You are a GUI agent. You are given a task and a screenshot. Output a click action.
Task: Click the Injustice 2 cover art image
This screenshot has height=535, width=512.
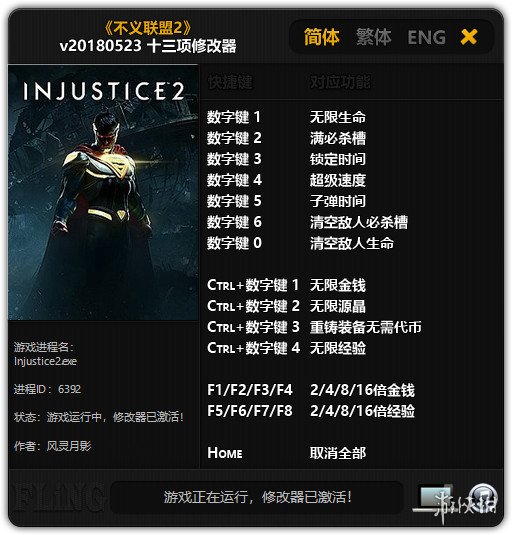103,193
